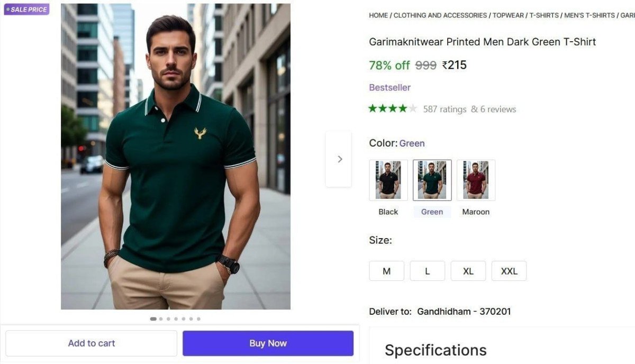The width and height of the screenshot is (635, 364).
Task: Click the star rating icons
Action: click(x=393, y=109)
